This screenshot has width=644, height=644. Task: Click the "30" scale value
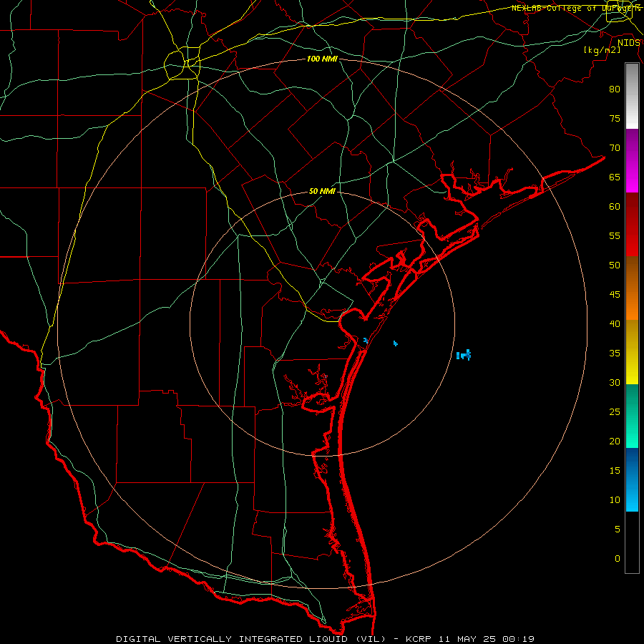pyautogui.click(x=615, y=382)
